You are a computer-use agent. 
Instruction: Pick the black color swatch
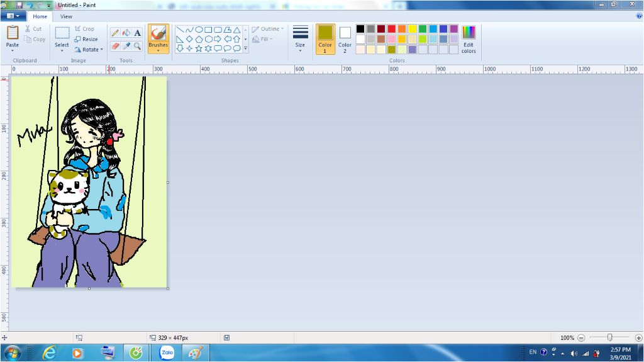(360, 29)
